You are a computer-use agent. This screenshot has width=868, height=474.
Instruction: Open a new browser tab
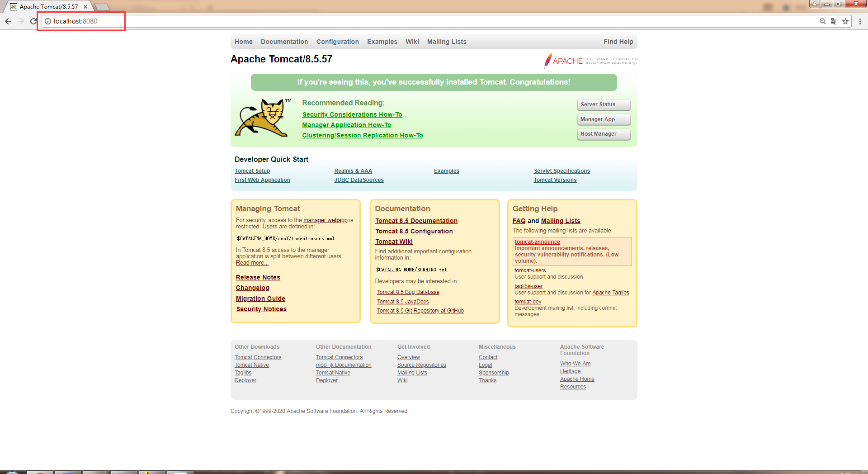(x=102, y=7)
